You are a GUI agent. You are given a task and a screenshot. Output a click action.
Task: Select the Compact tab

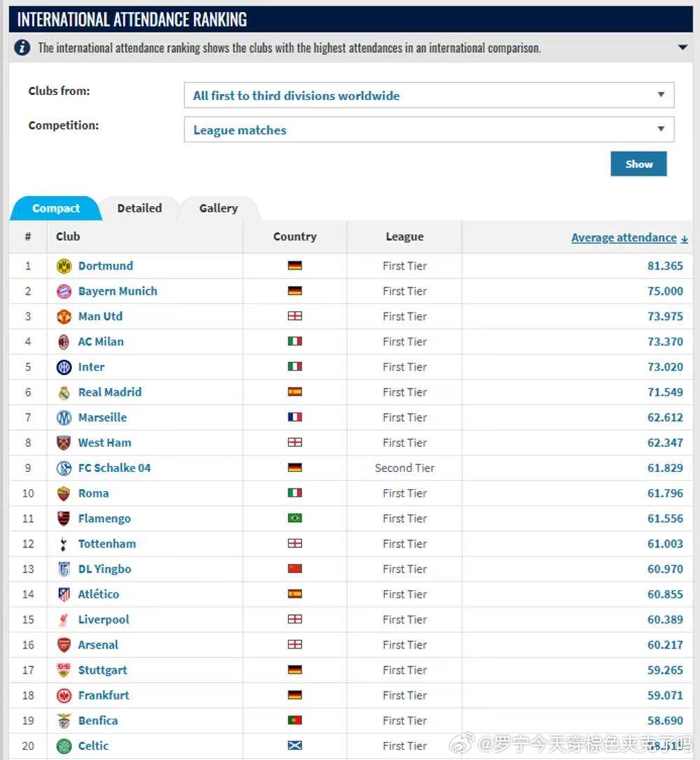coord(56,209)
